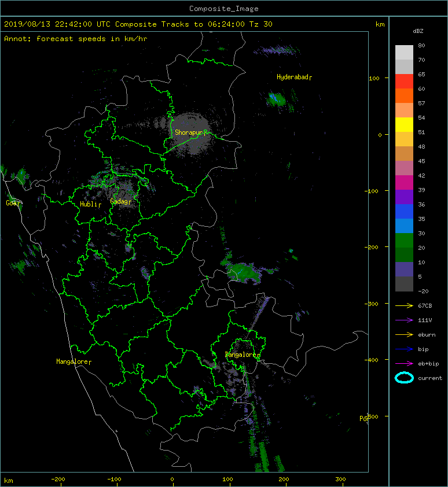This screenshot has height=487, width=448.
Task: Click the 2019/08/13 22:42:00 UTC timestamp
Action: pyautogui.click(x=57, y=24)
